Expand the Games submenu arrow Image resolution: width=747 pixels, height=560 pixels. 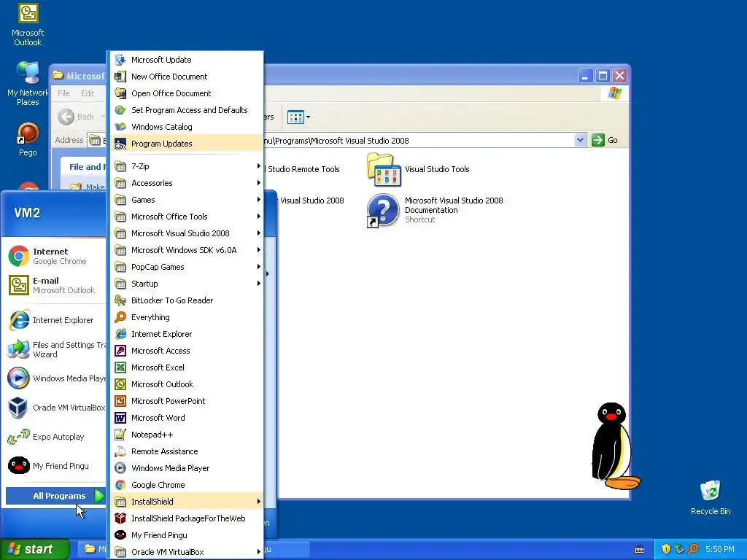(x=259, y=200)
